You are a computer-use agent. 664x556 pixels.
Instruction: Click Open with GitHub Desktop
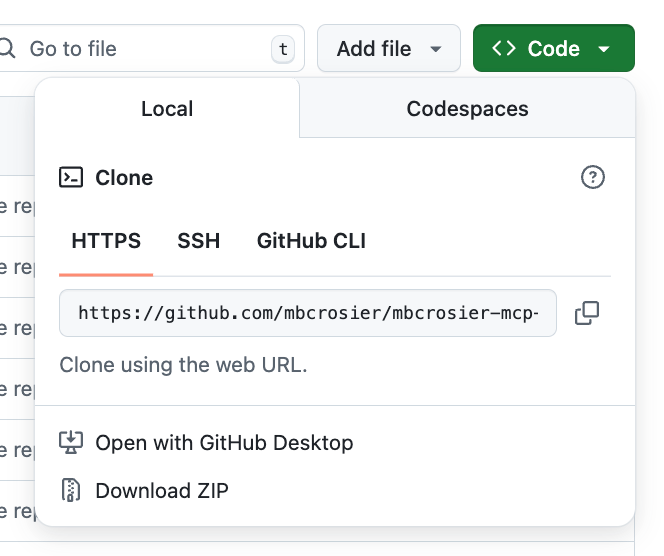[x=206, y=443]
